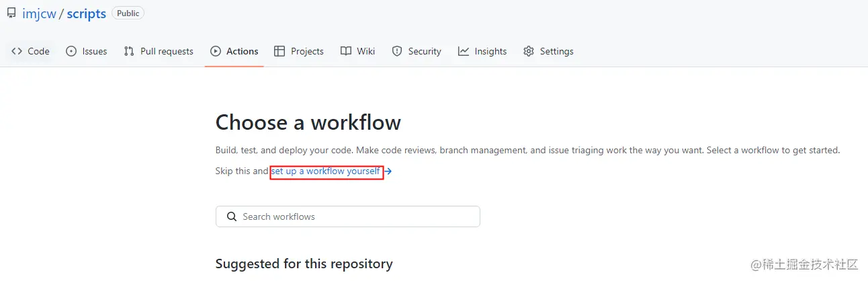
Task: Open the Security tab label
Action: pyautogui.click(x=425, y=51)
